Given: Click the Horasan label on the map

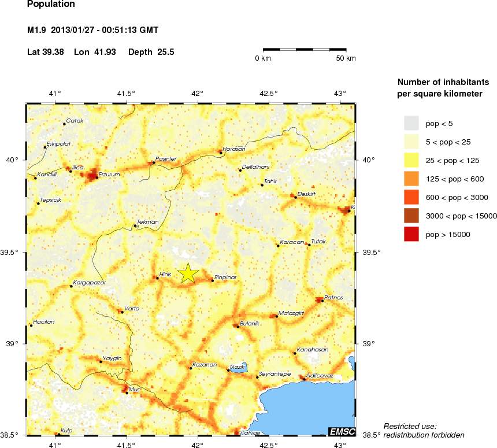Looking at the screenshot, I should point(234,149).
